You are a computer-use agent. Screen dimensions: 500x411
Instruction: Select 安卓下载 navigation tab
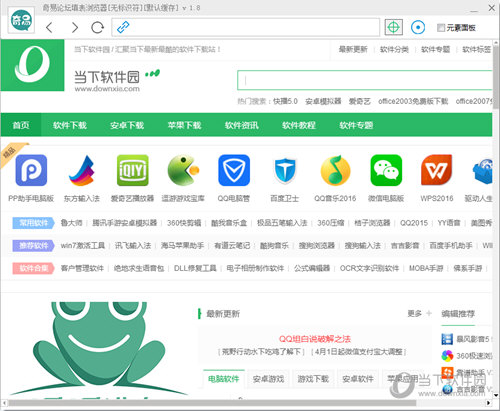click(127, 125)
